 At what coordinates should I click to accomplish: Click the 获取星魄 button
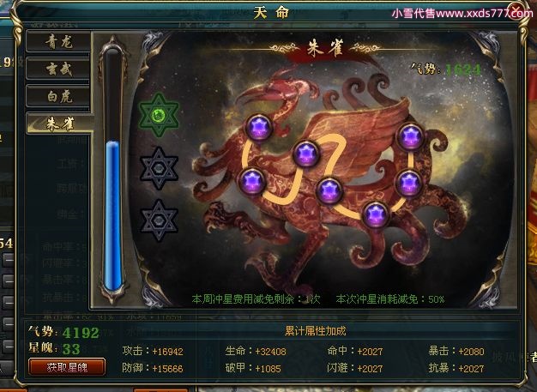point(67,367)
